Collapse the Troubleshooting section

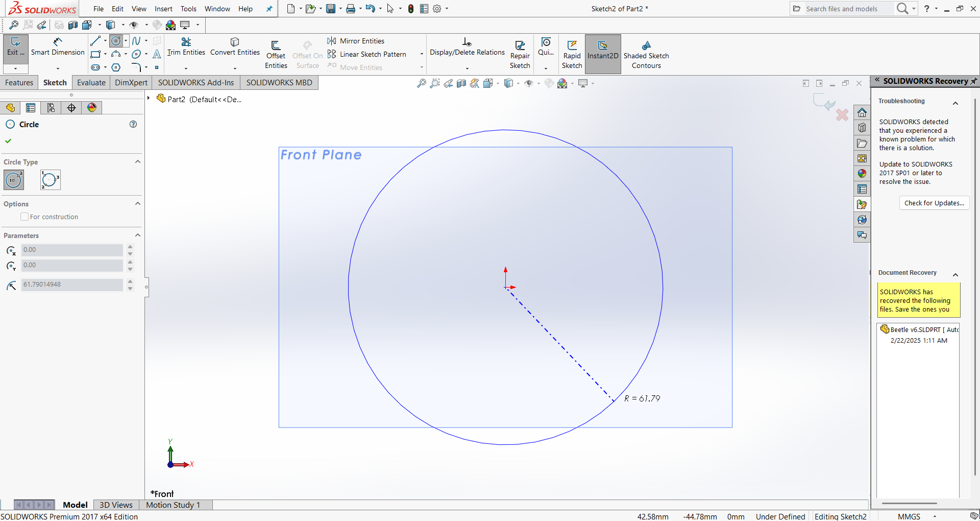955,103
